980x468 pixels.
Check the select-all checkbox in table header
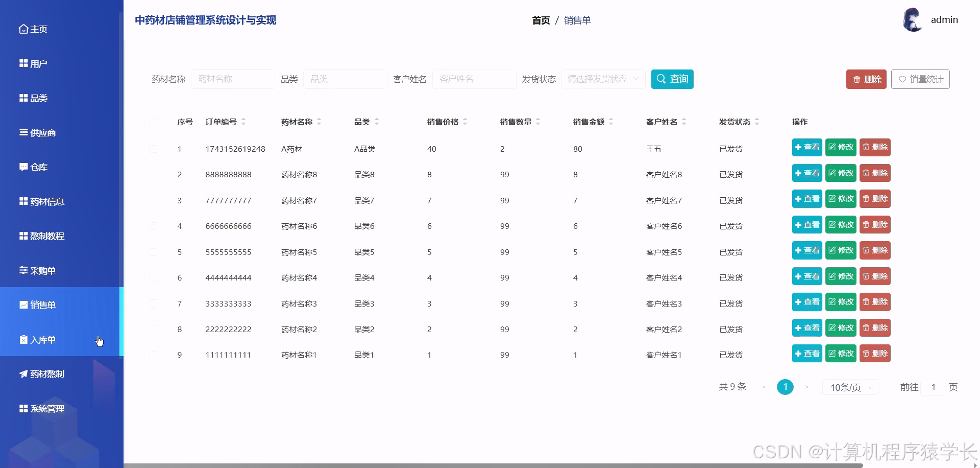154,122
